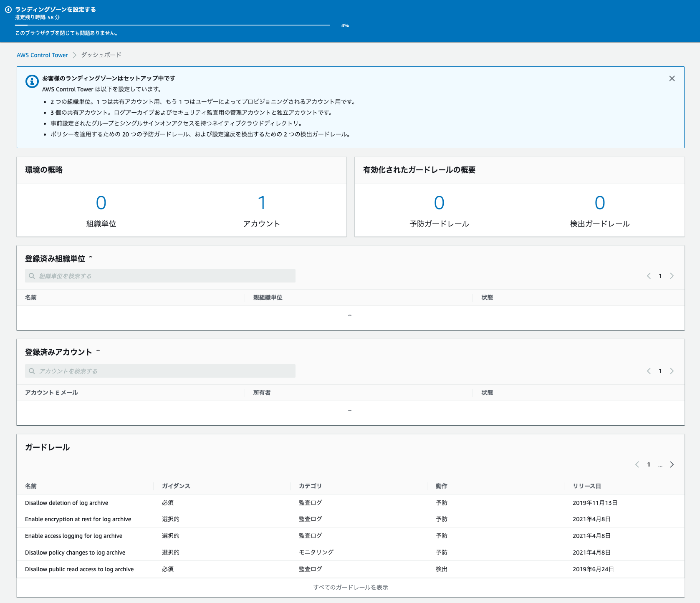Click the 4% progress label
700x603 pixels.
point(345,25)
